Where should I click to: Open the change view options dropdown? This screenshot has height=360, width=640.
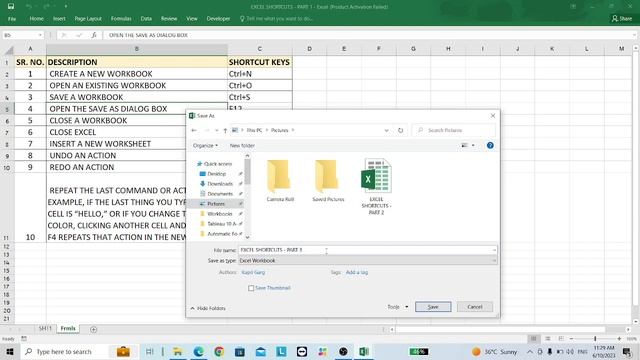click(x=473, y=145)
